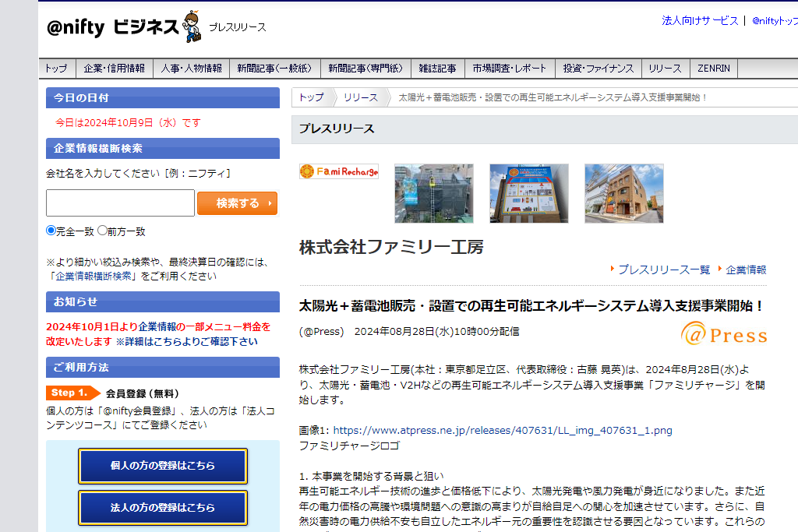This screenshot has width=798, height=532.
Task: Click the gray プレスリリース section heading
Action: (x=337, y=129)
